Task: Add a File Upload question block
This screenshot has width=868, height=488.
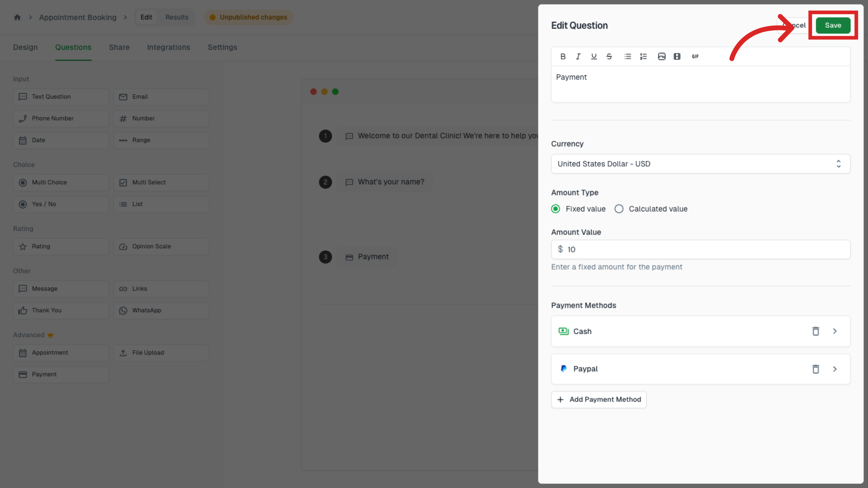Action: tap(161, 353)
